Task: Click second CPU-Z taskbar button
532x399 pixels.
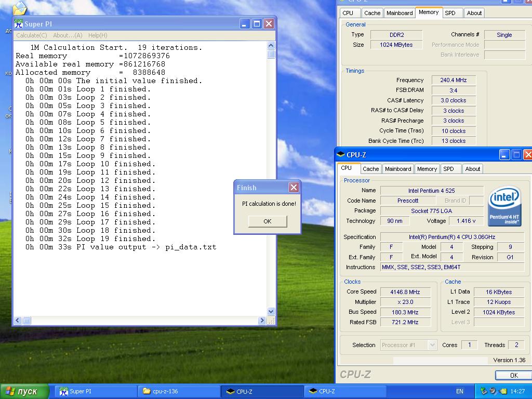Action: [345, 391]
